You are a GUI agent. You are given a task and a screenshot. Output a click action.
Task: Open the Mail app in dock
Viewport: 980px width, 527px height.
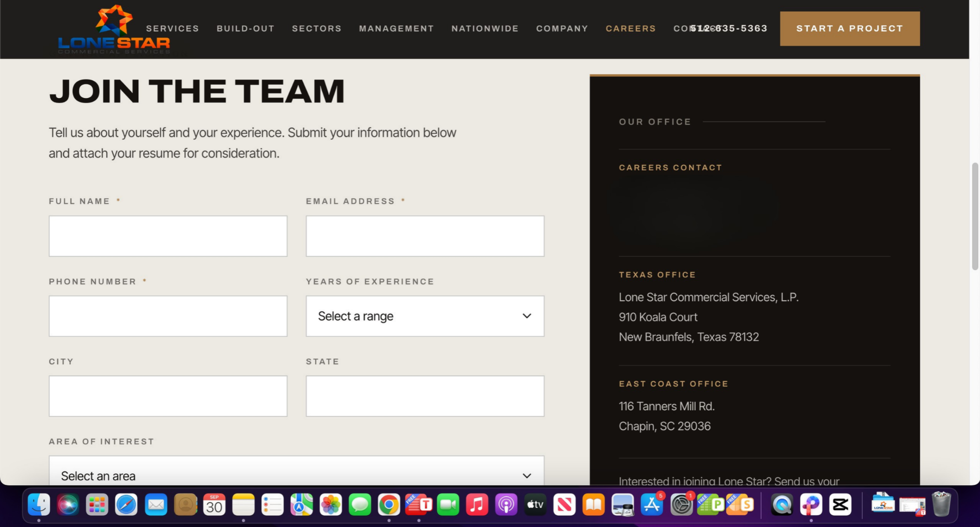(x=156, y=504)
